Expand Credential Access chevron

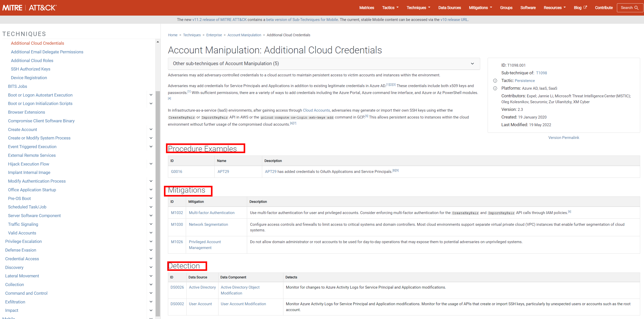coord(151,258)
